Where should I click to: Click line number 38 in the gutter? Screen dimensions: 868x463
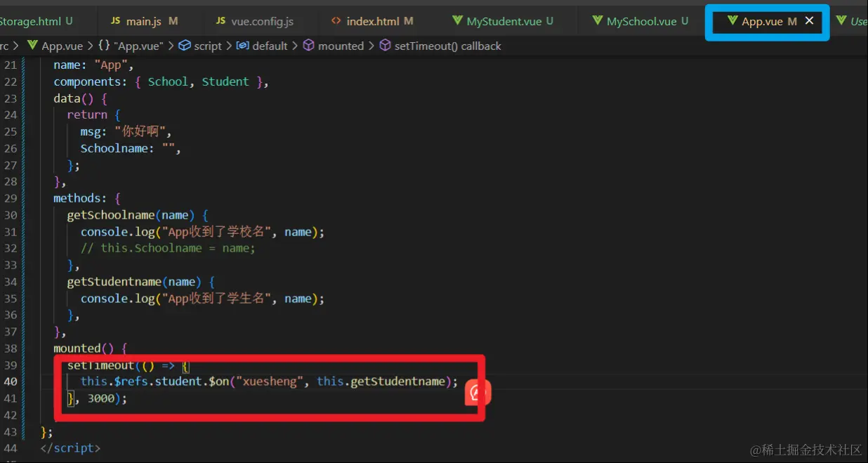tap(10, 348)
